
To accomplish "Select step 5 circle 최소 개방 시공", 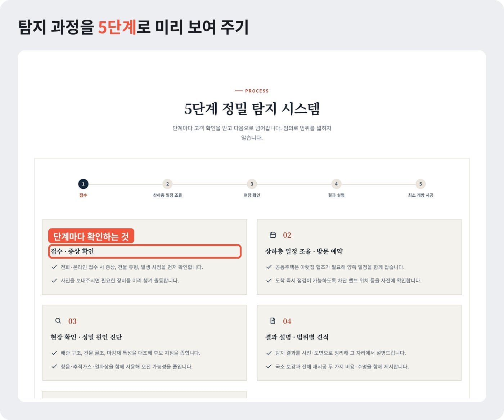I will click(x=420, y=184).
